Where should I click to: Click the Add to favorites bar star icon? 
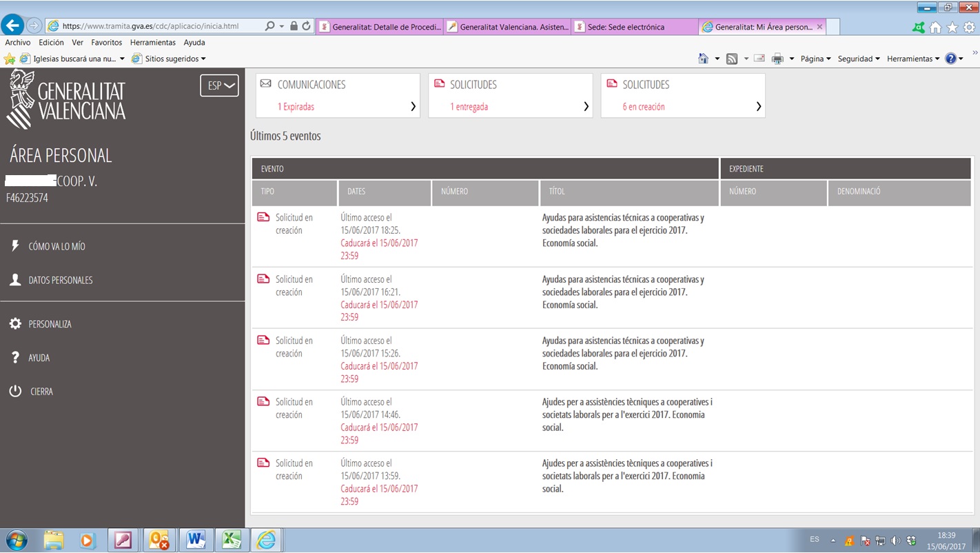[x=9, y=59]
